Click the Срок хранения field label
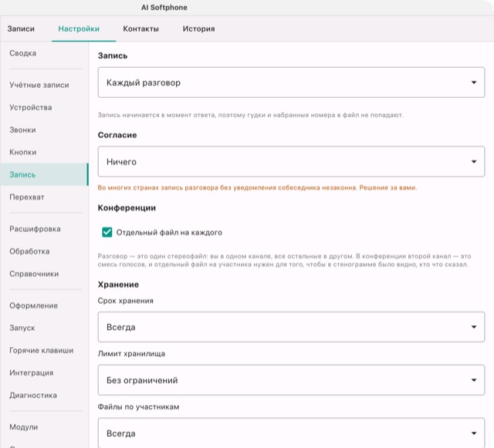Screen dimensions: 494x448 click(125, 301)
